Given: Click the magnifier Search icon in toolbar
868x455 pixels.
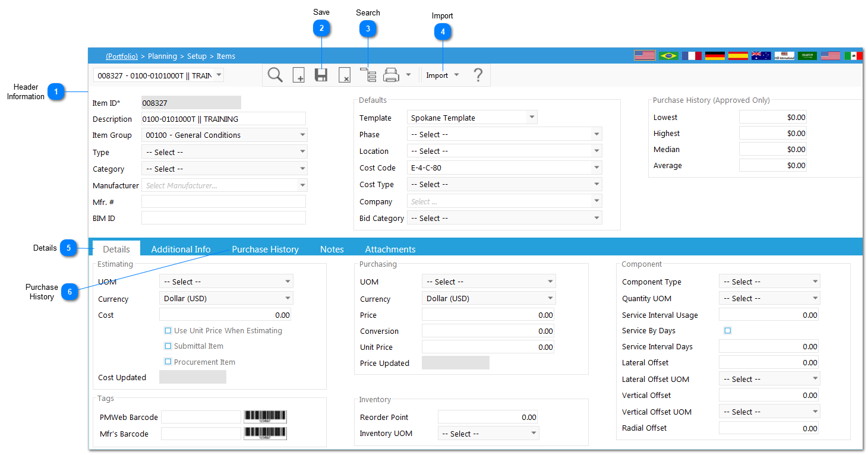Looking at the screenshot, I should coord(275,75).
